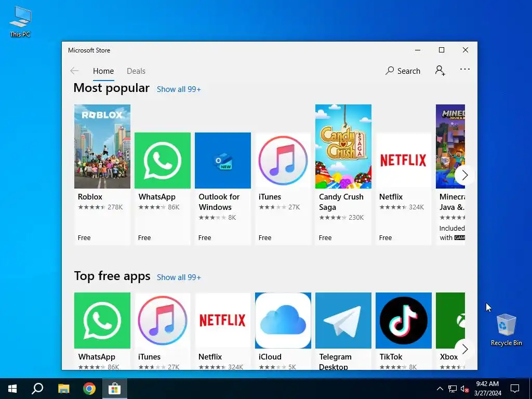Open the See more ellipsis menu

[x=465, y=69]
